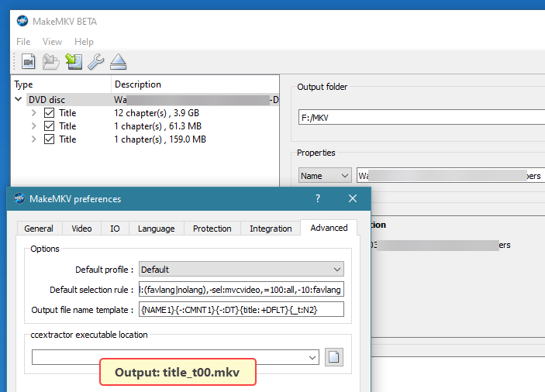Click the disc Name value field
The height and width of the screenshot is (392, 545).
point(450,176)
